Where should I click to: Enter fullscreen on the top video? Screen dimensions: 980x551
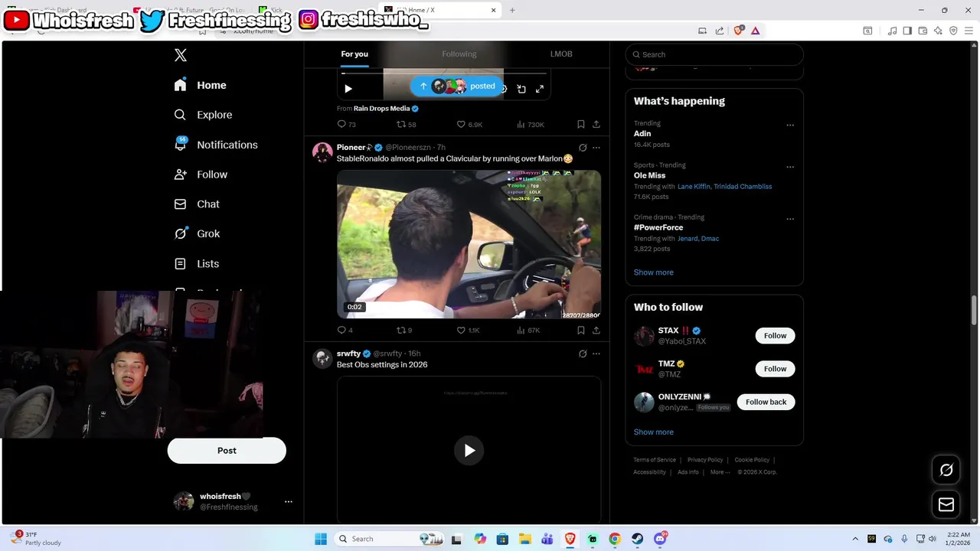point(540,89)
